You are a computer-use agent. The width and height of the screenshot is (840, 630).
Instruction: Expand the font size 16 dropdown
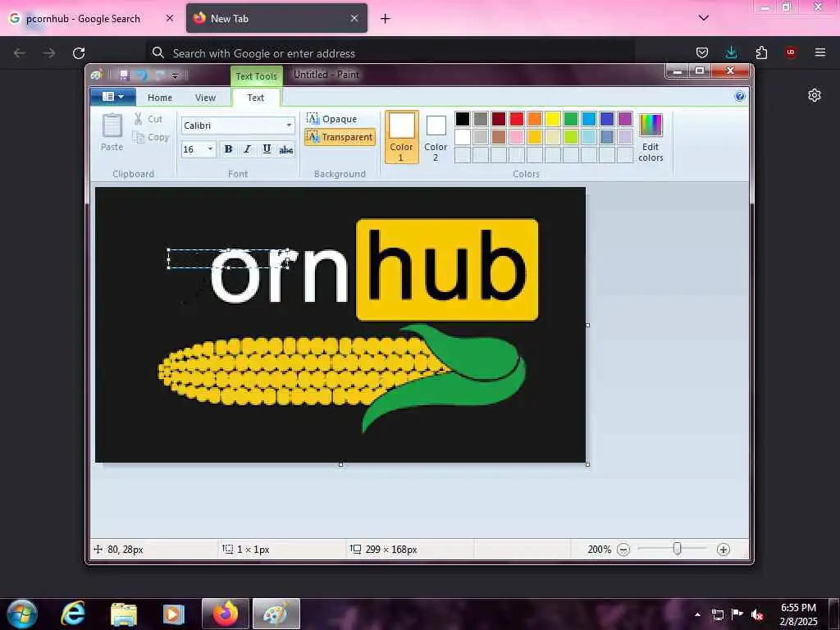pos(211,149)
